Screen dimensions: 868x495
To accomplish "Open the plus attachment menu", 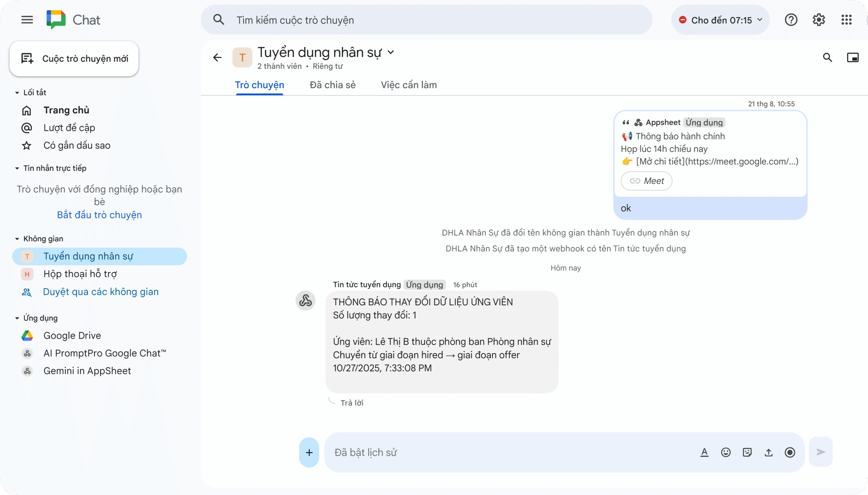I will click(x=309, y=452).
